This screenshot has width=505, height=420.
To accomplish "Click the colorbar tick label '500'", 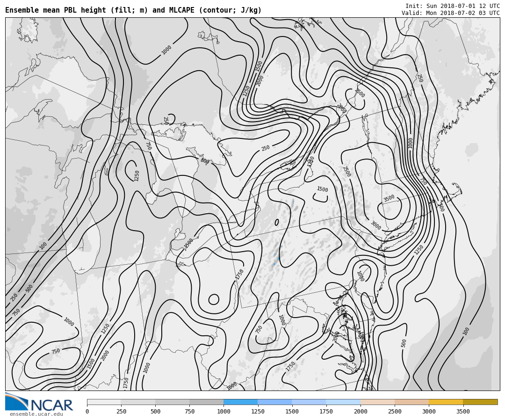I will (x=155, y=411).
